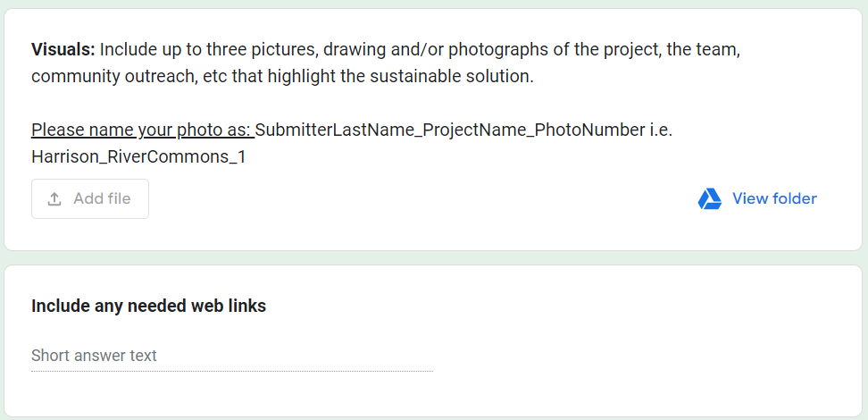Click the 'View folder' blue text
Image resolution: width=868 pixels, height=420 pixels.
pyautogui.click(x=774, y=199)
